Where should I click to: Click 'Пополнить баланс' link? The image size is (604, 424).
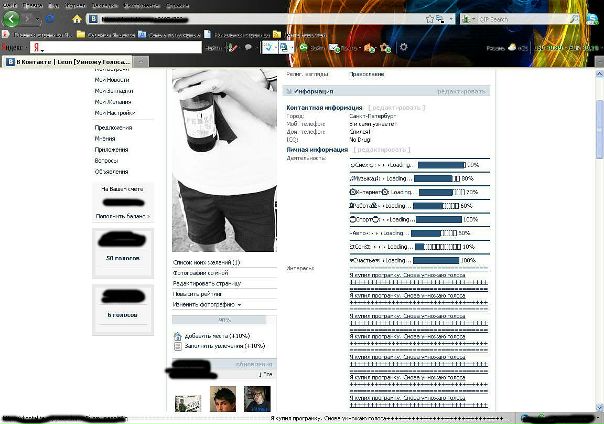tap(123, 215)
